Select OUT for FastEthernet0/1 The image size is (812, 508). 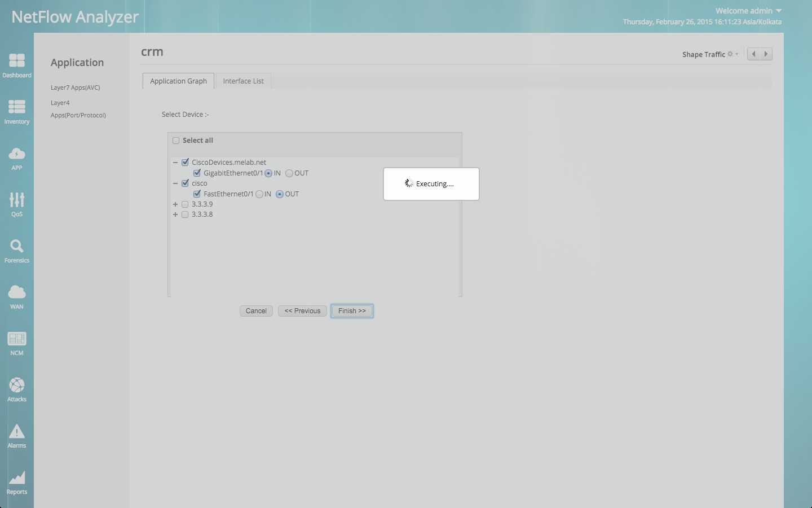280,194
